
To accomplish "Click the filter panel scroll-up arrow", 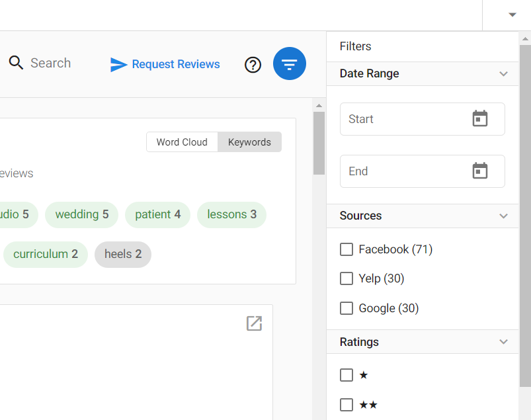I will tap(525, 38).
